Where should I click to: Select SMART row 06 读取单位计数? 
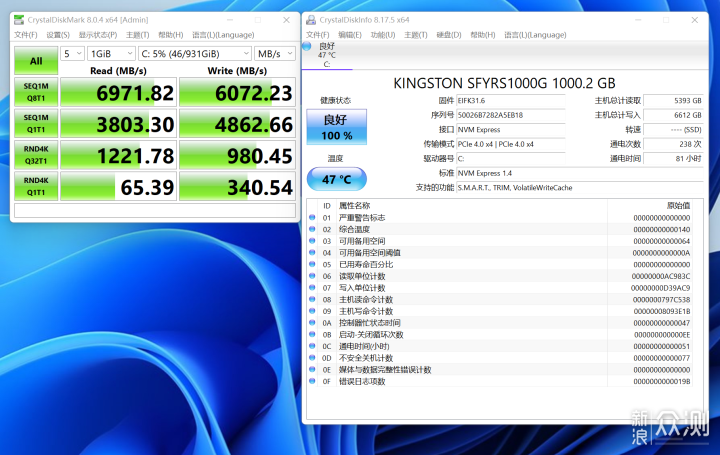500,276
